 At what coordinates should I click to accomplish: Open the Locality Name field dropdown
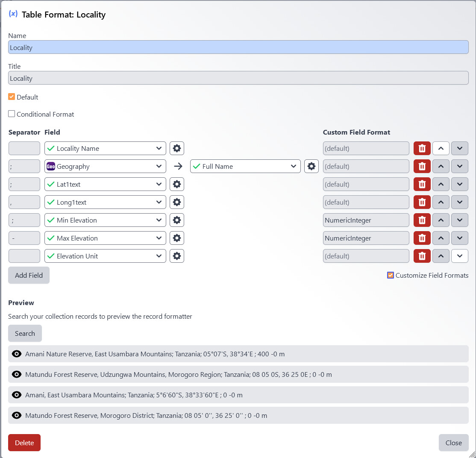tap(105, 148)
